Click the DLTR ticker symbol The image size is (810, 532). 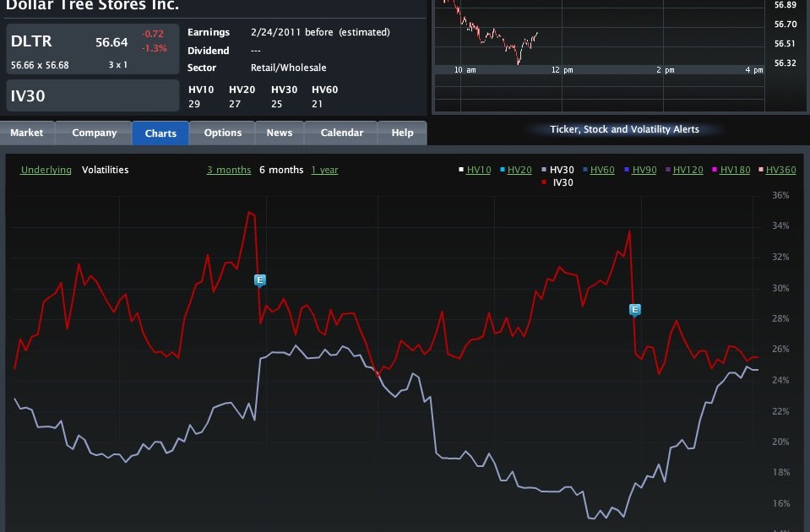[31, 41]
